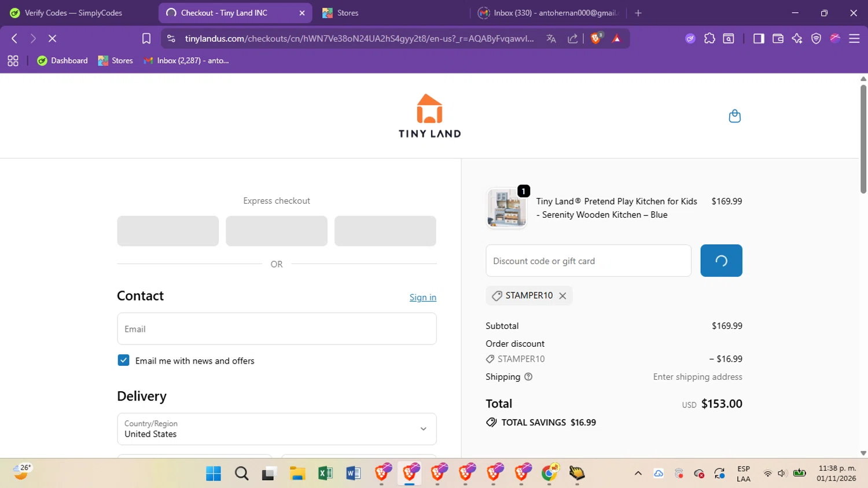Remove the STAMPER10 discount code tag
This screenshot has height=488, width=868.
coord(562,296)
